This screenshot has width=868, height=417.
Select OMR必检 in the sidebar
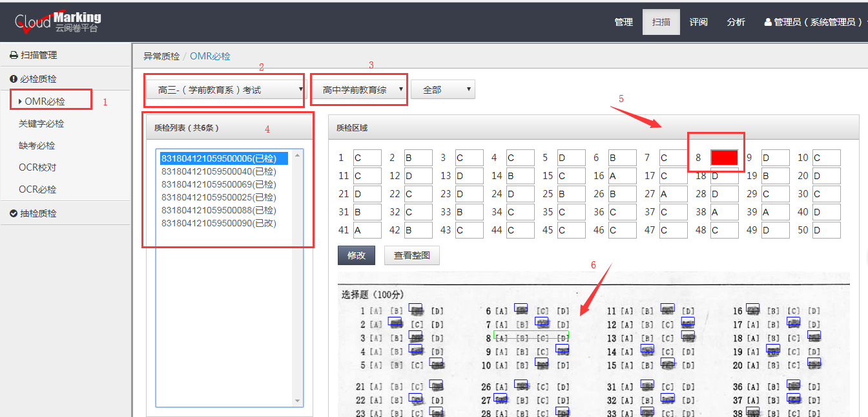point(45,102)
